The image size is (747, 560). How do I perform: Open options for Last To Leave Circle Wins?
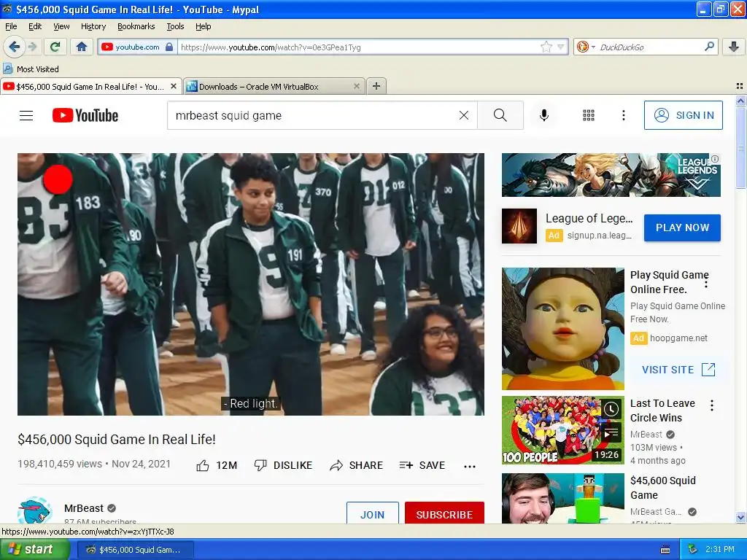coord(712,405)
